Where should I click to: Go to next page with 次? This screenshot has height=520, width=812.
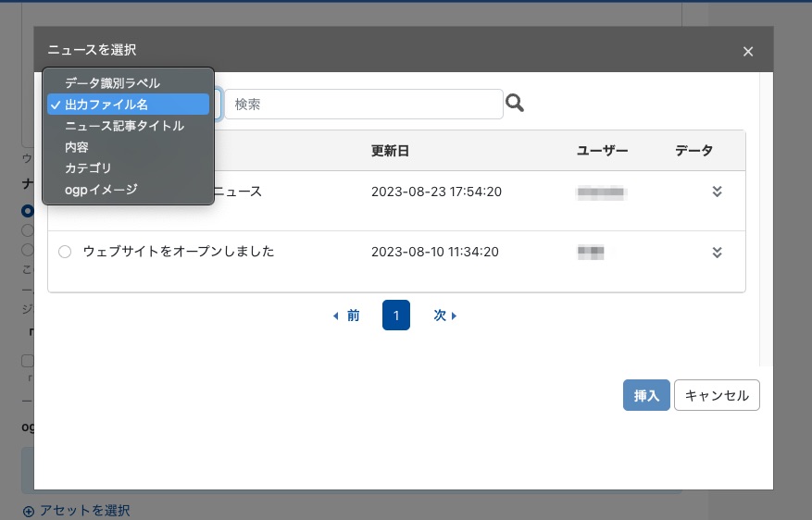point(445,316)
